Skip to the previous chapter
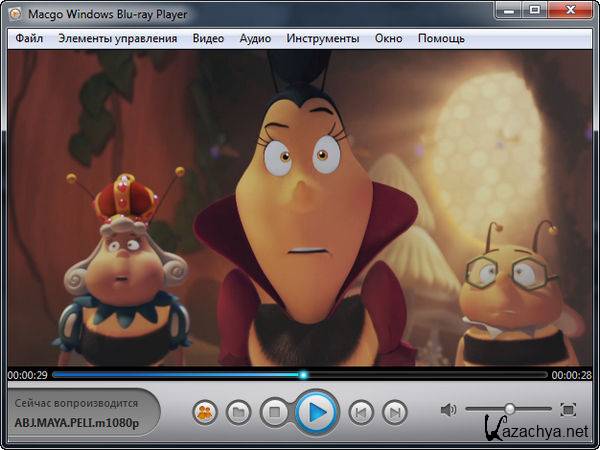Viewport: 600px width, 450px height. pyautogui.click(x=362, y=411)
